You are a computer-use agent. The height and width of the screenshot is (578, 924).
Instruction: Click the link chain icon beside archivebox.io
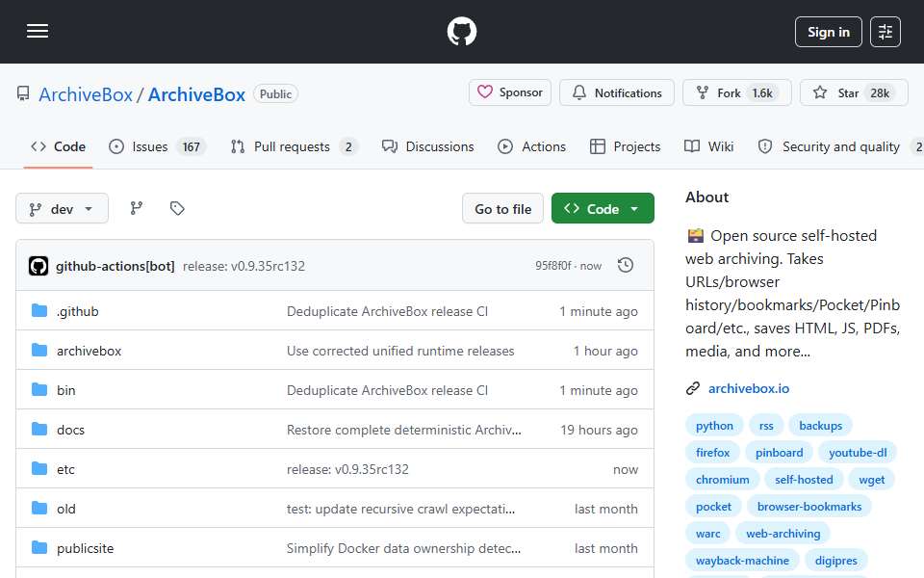[x=693, y=388]
